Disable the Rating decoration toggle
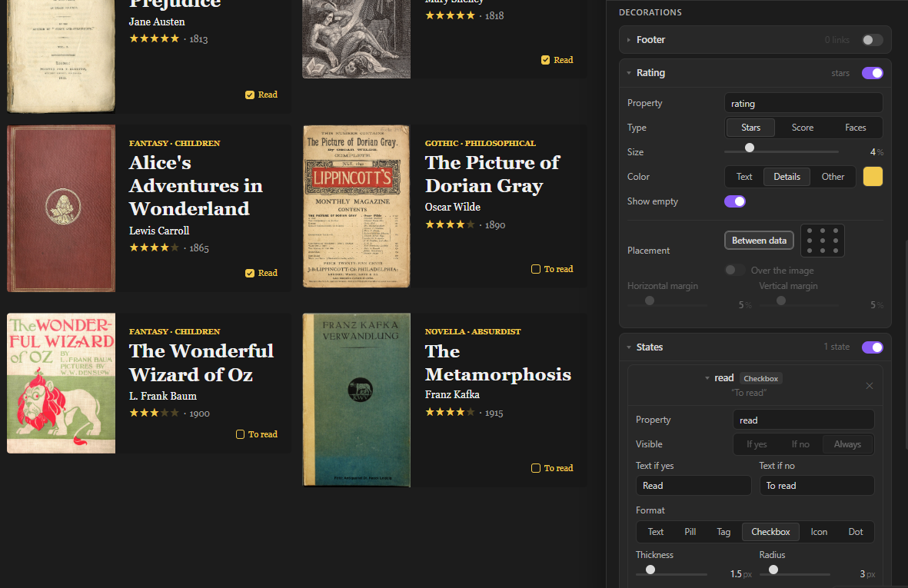908x588 pixels. pyautogui.click(x=872, y=73)
